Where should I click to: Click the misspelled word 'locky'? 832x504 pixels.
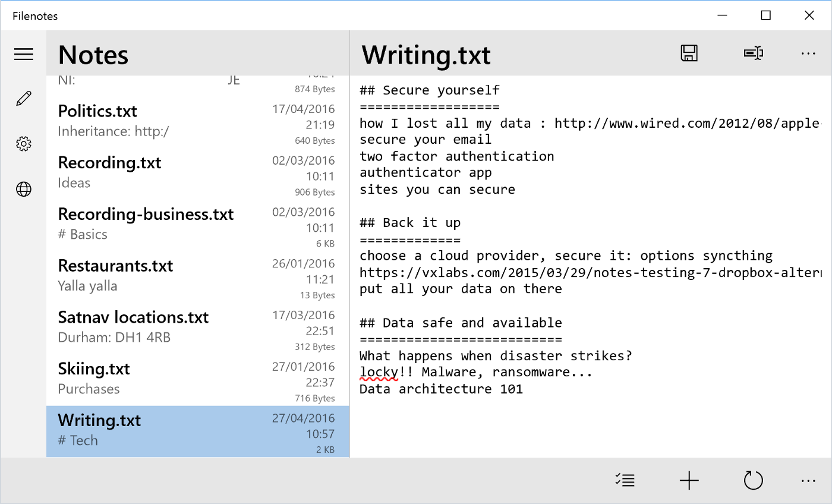[379, 373]
